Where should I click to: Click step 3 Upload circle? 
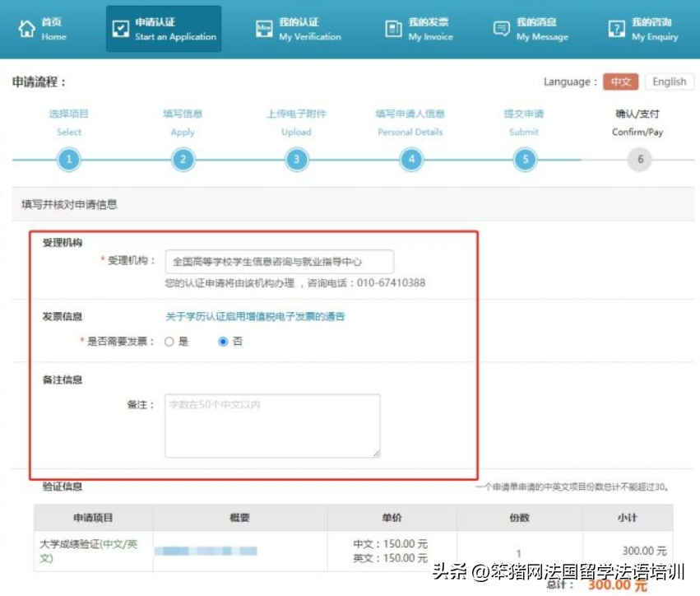pos(296,160)
